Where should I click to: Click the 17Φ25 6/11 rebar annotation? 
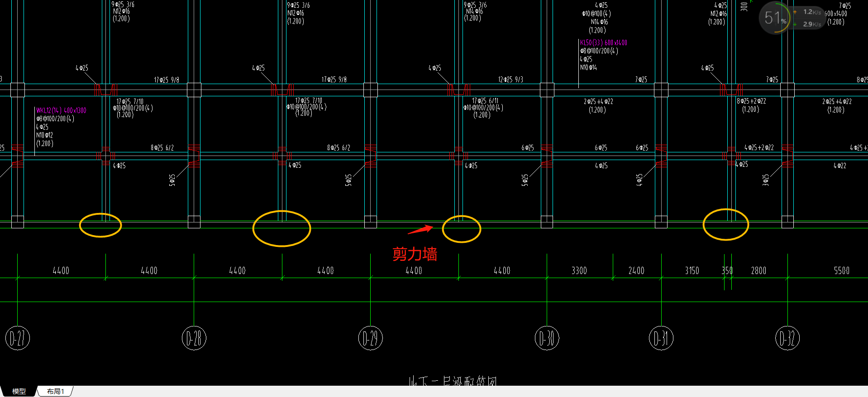[x=485, y=101]
